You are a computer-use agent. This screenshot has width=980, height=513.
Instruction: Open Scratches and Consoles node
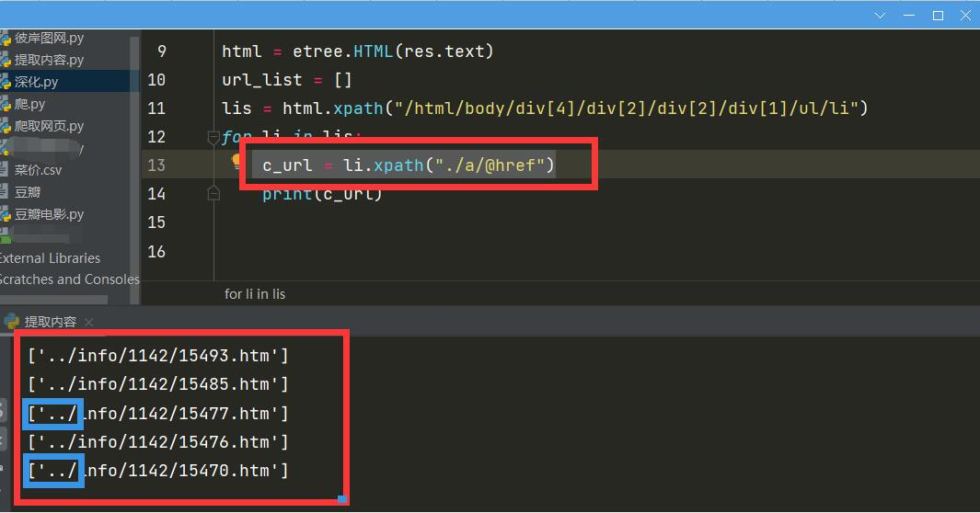[x=69, y=279]
